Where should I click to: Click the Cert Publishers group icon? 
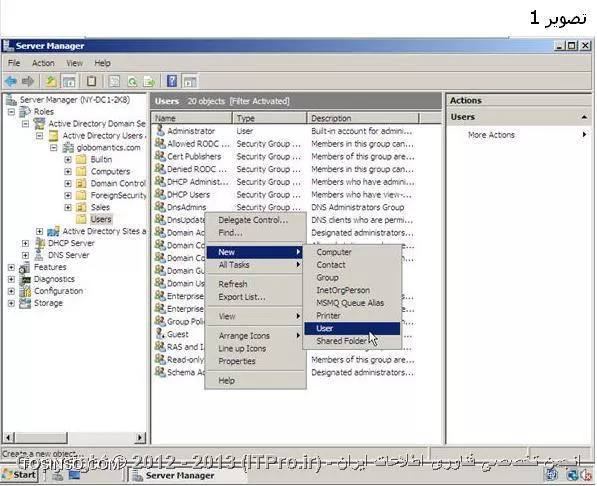(160, 156)
